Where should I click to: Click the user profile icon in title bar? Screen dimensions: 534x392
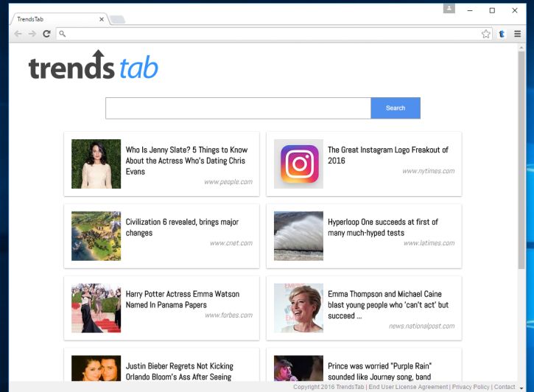(449, 9)
